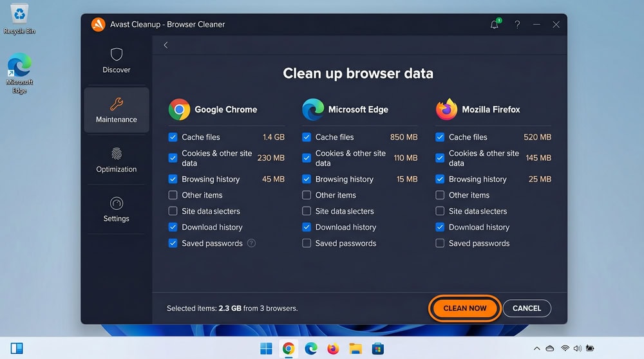This screenshot has width=644, height=359.
Task: Click the CLEAN NOW button
Action: [x=465, y=308]
